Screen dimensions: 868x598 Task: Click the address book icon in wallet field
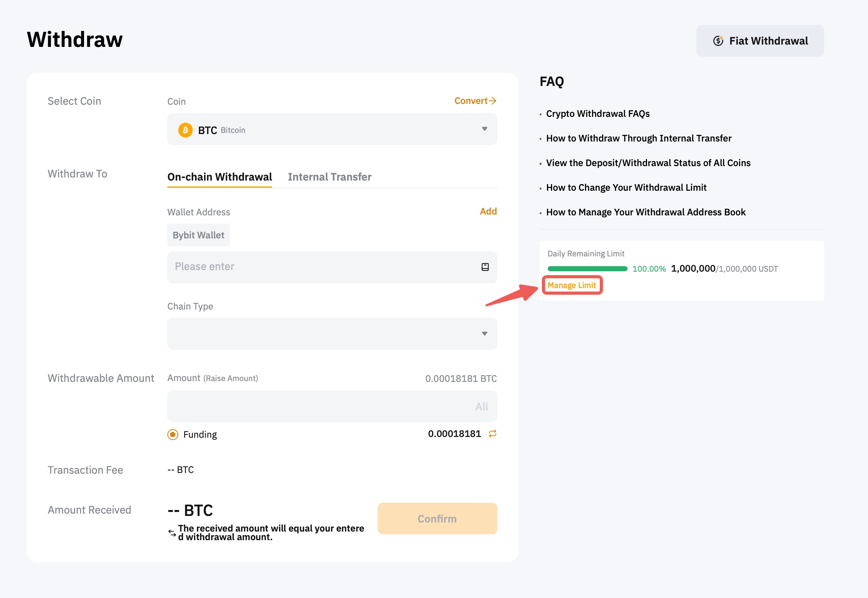[x=485, y=267]
